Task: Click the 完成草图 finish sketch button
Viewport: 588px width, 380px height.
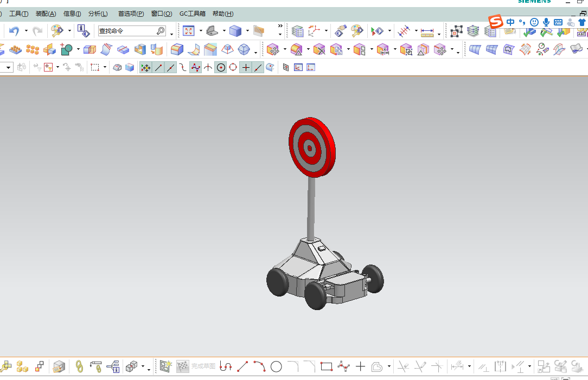Action: click(x=196, y=366)
